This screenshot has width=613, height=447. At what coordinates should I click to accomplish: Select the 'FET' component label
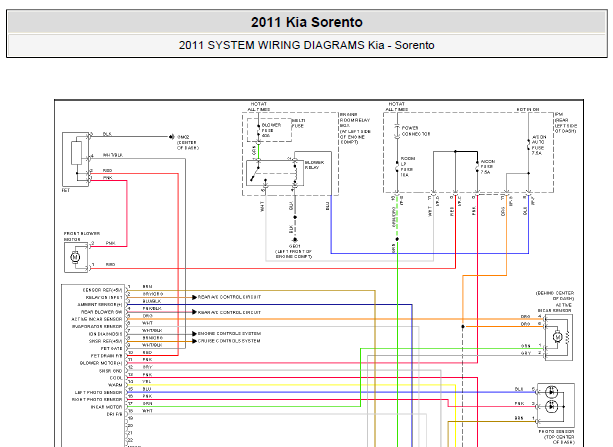[x=66, y=190]
